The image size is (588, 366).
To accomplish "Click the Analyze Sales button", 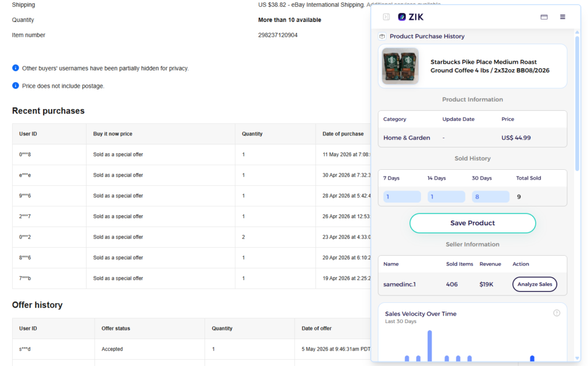I will 535,285.
